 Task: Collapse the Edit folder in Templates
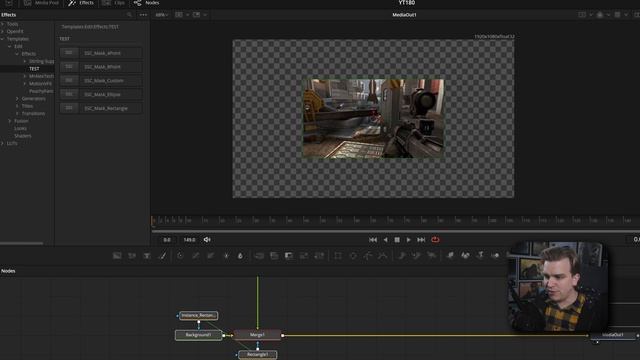(x=10, y=47)
